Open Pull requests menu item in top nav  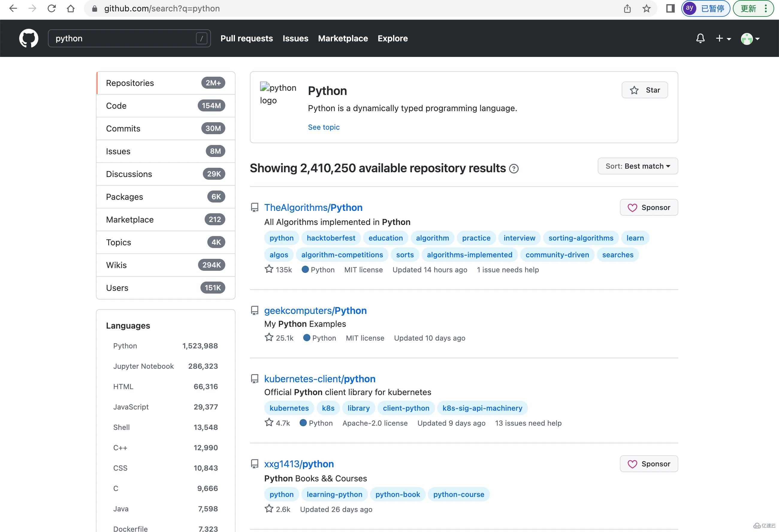tap(246, 38)
